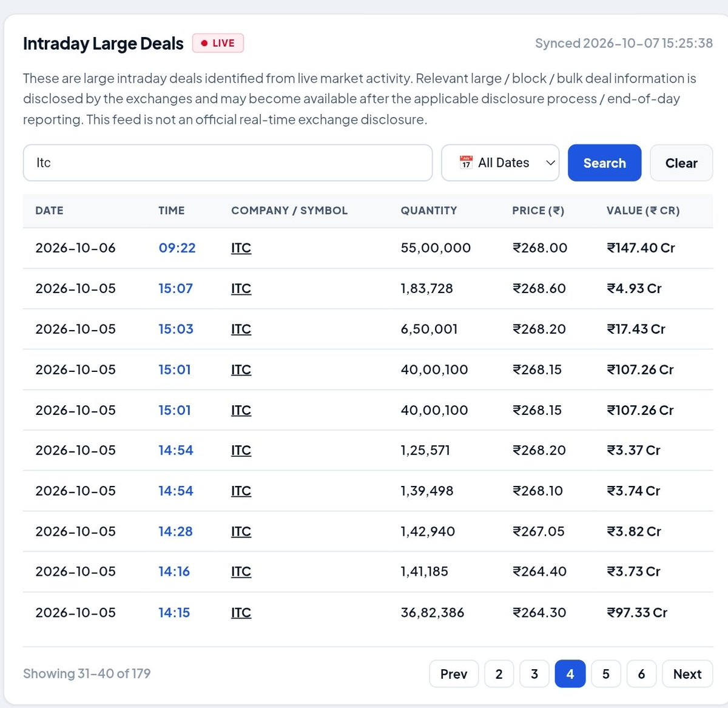Image resolution: width=728 pixels, height=708 pixels.
Task: Open the ITC link in the 14:15 row
Action: click(241, 613)
